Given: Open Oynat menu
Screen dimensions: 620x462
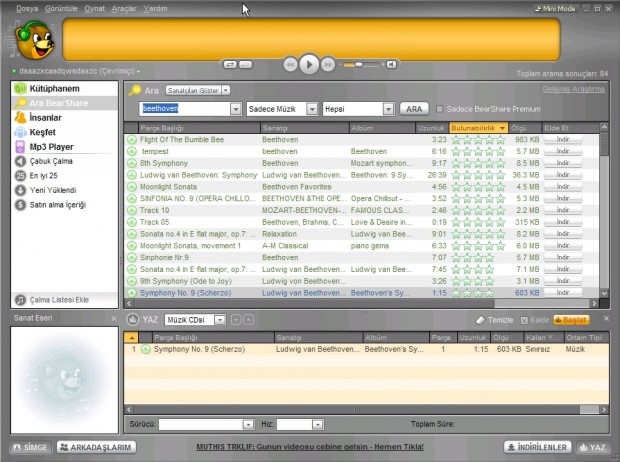Looking at the screenshot, I should [95, 8].
